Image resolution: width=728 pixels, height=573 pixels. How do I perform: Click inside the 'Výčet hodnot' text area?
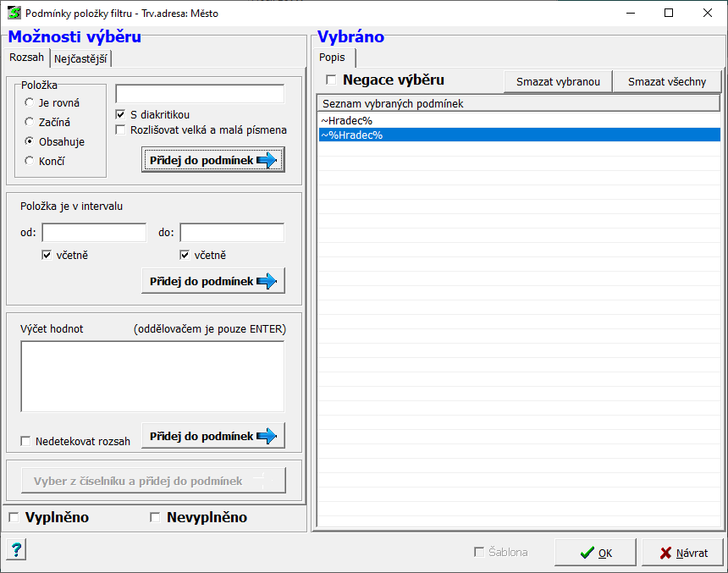152,376
